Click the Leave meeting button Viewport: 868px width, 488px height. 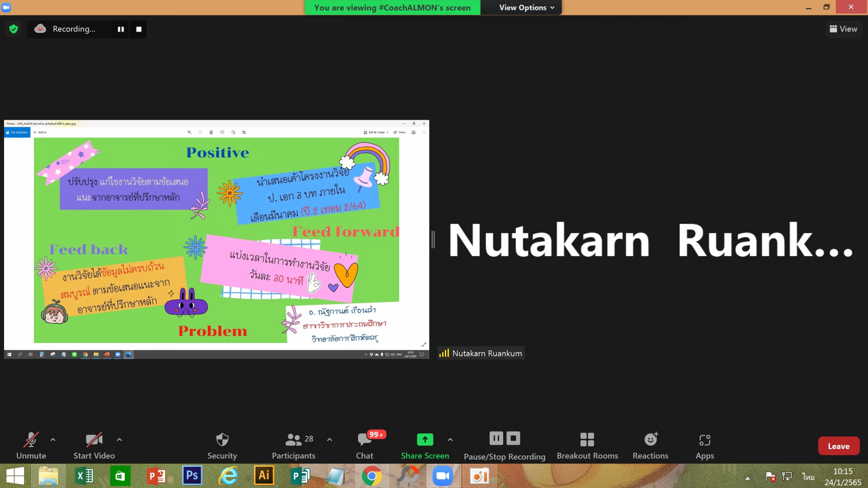point(839,446)
